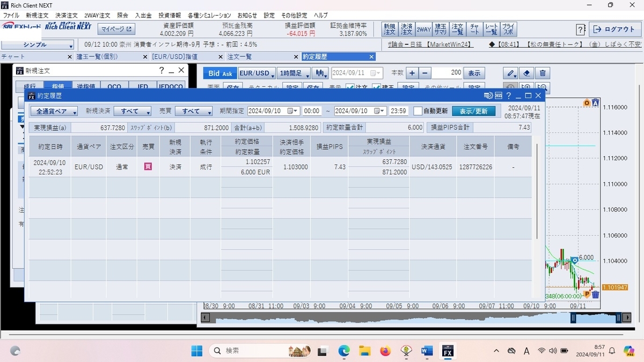Open the 新規注文 toolbar shortcut
The image size is (644, 362).
click(x=389, y=29)
